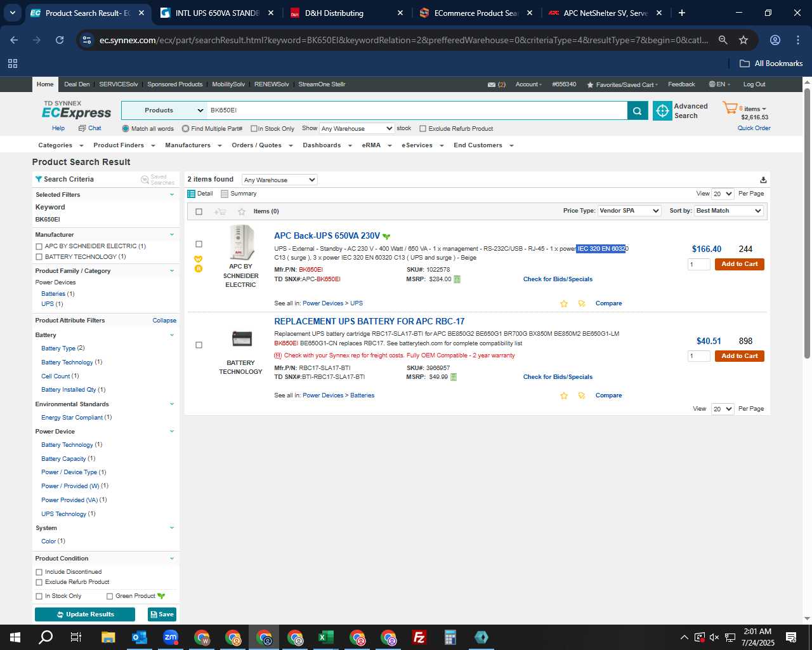Open the Manufacturers menu

(x=193, y=145)
